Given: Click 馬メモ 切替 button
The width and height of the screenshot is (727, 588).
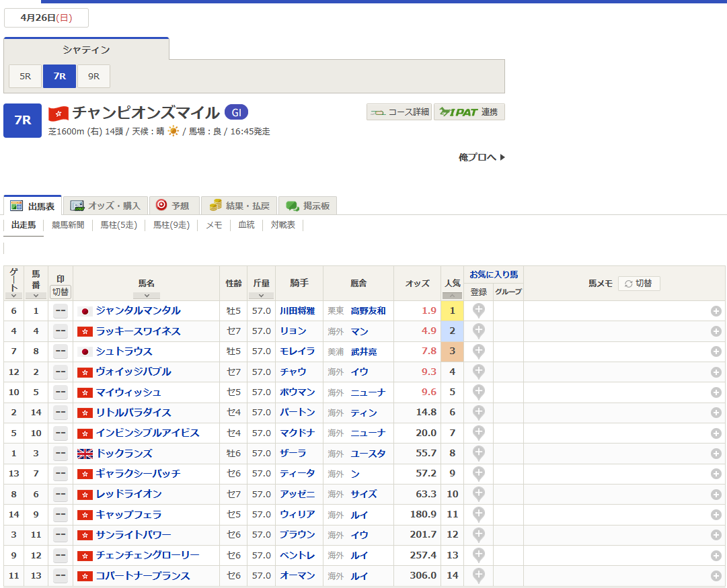Looking at the screenshot, I should click(639, 284).
